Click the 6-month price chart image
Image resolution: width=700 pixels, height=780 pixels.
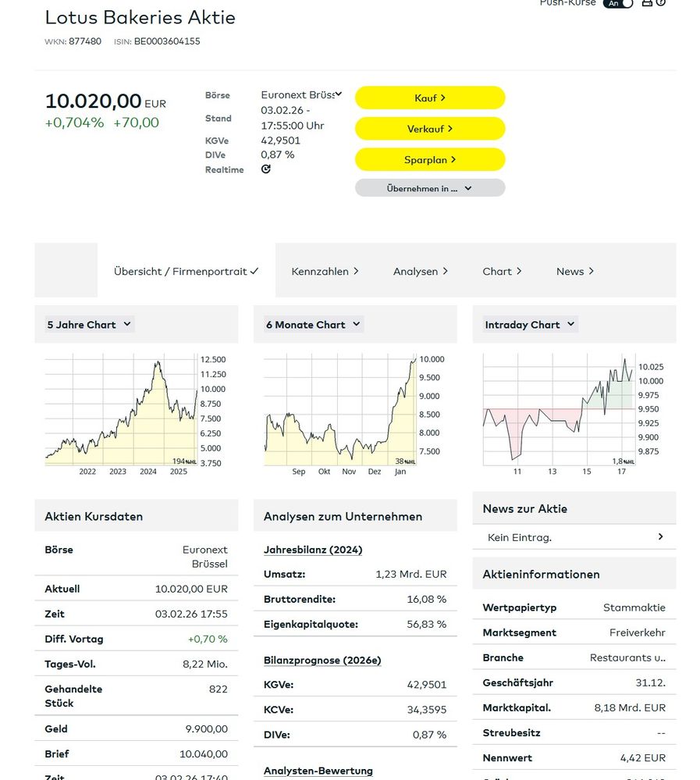coord(354,415)
